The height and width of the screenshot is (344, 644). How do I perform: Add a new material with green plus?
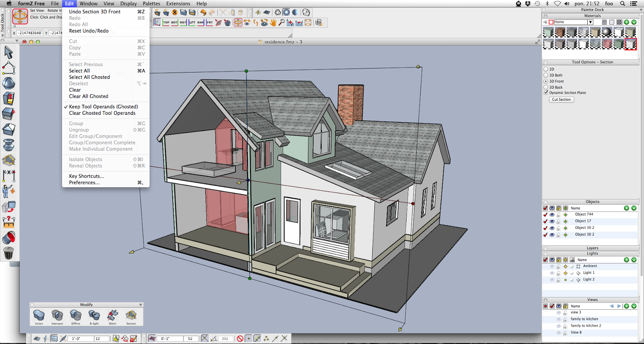point(627,22)
